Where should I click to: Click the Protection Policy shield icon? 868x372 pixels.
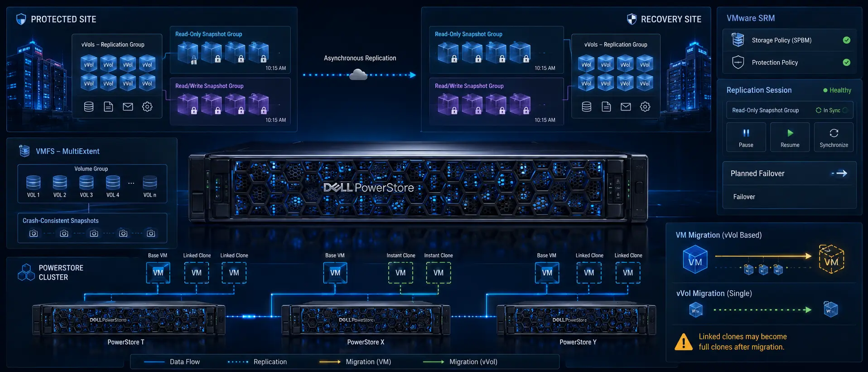coord(738,62)
